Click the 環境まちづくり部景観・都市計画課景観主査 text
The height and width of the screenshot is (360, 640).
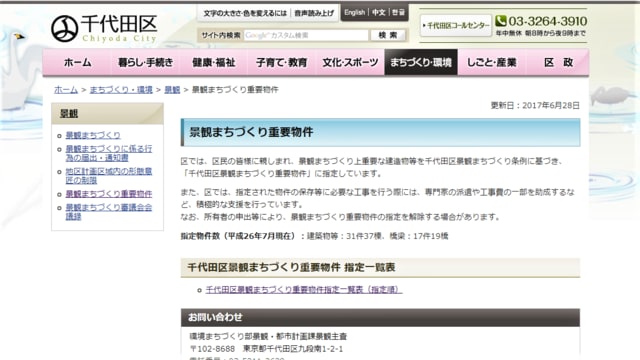(x=268, y=336)
